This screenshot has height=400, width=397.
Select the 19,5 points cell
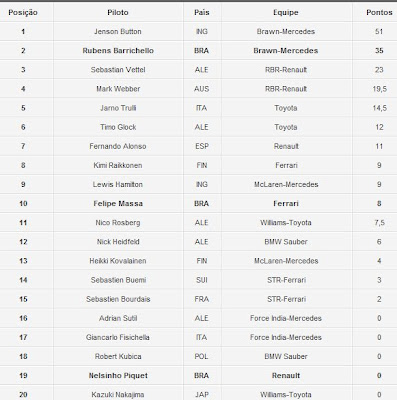pos(379,89)
